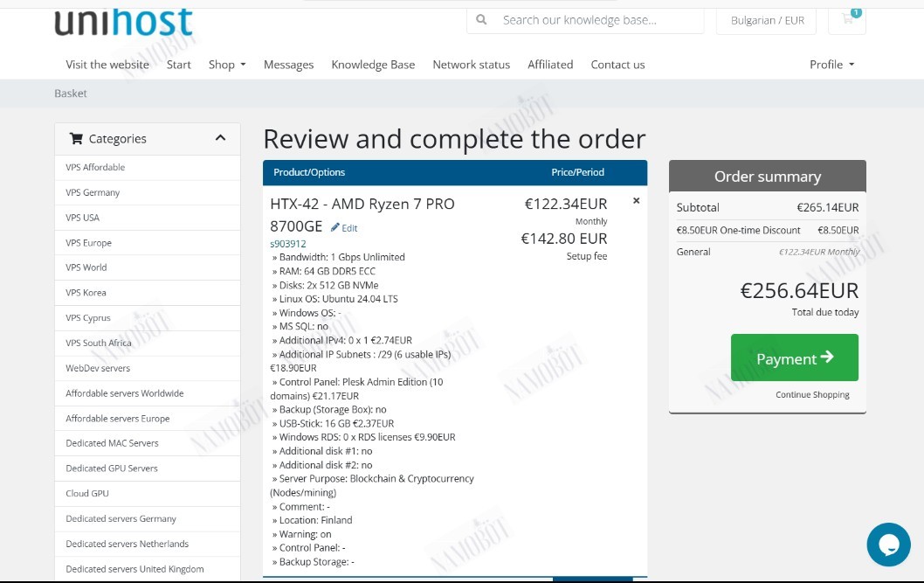Open the shopping cart icon
Screen dimensions: 924x583
click(847, 19)
